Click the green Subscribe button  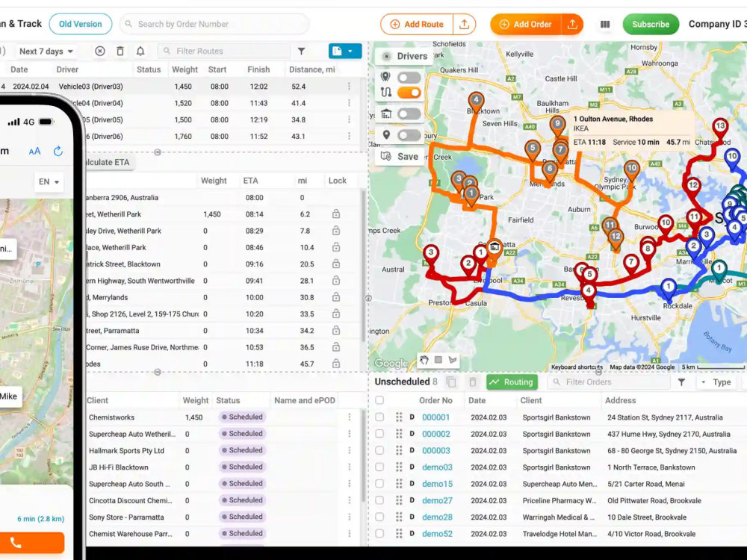click(x=651, y=25)
